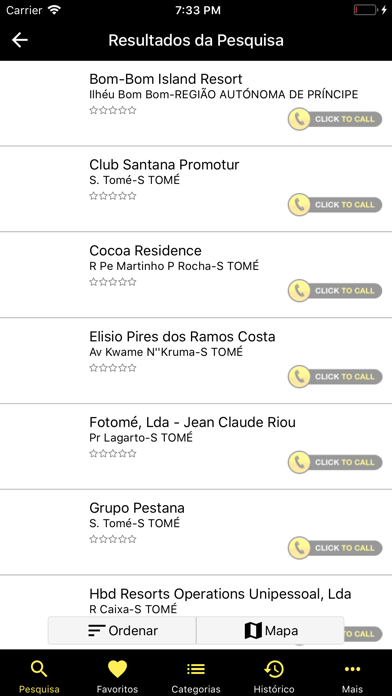Viewport: 392px width, 696px height.
Task: Open the Mais tab with three dots
Action: coord(352,677)
